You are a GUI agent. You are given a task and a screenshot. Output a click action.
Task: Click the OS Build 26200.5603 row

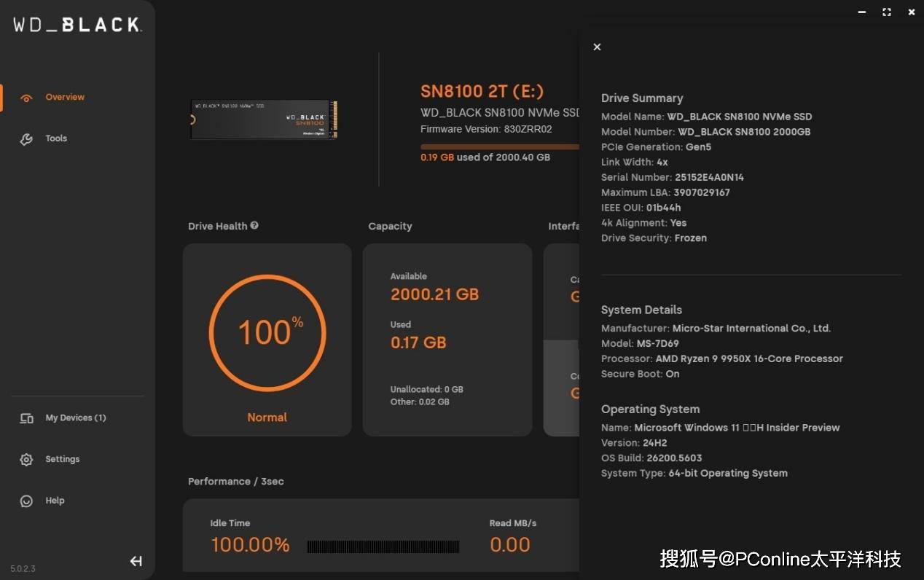(x=651, y=458)
